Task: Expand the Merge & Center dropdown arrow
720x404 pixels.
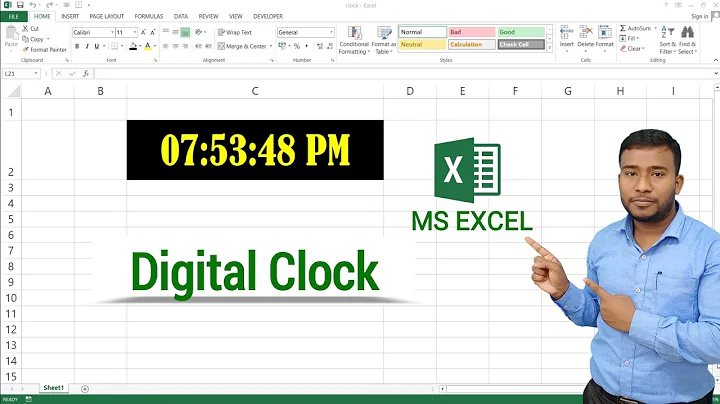Action: click(271, 46)
